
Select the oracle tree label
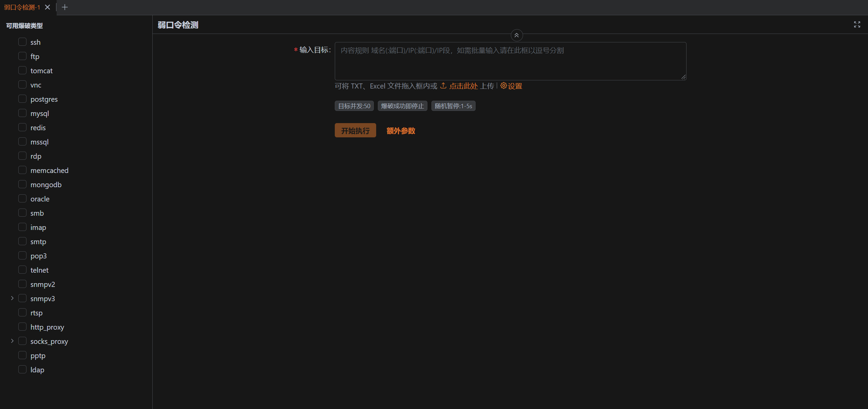40,199
